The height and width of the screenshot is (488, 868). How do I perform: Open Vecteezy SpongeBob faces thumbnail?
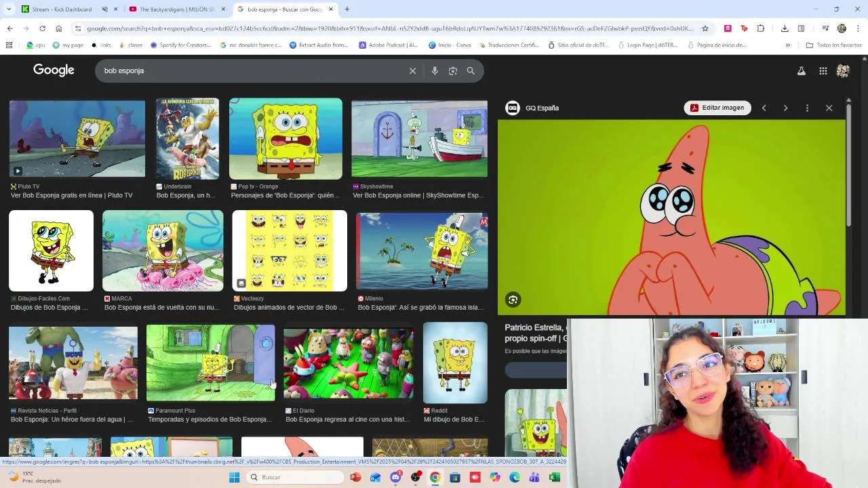click(x=290, y=251)
